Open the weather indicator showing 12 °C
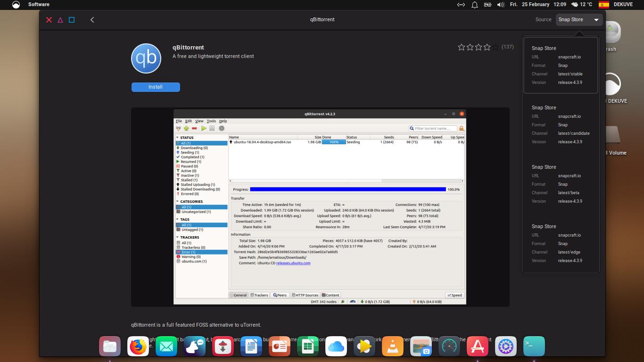 [x=581, y=4]
